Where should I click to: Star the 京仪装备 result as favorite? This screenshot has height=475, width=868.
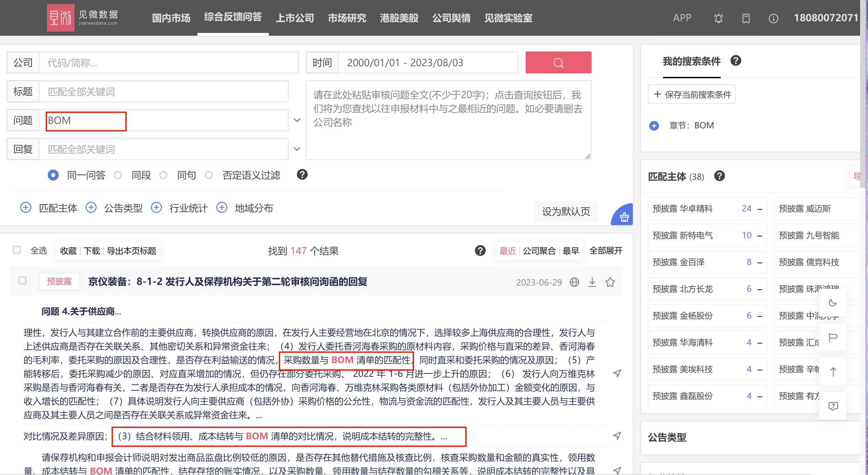point(610,282)
